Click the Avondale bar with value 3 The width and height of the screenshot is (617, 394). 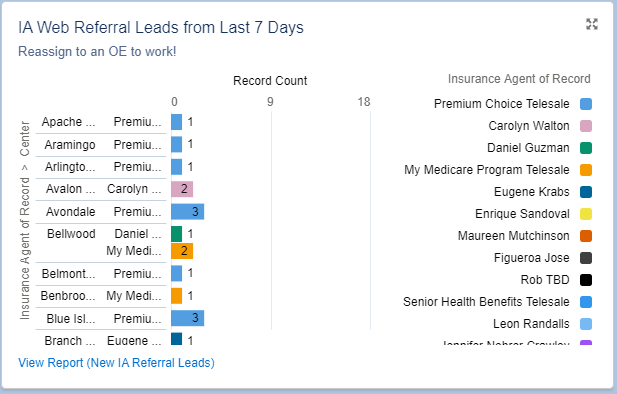point(187,212)
